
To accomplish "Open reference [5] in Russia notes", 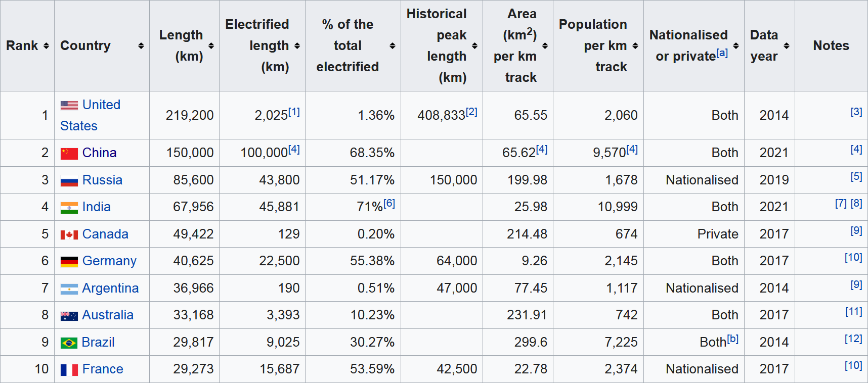I will 856,176.
